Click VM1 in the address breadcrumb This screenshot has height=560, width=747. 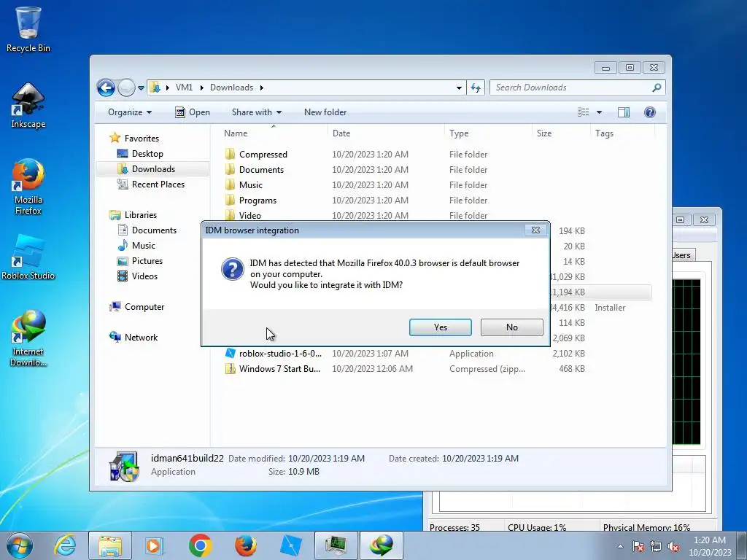[184, 87]
